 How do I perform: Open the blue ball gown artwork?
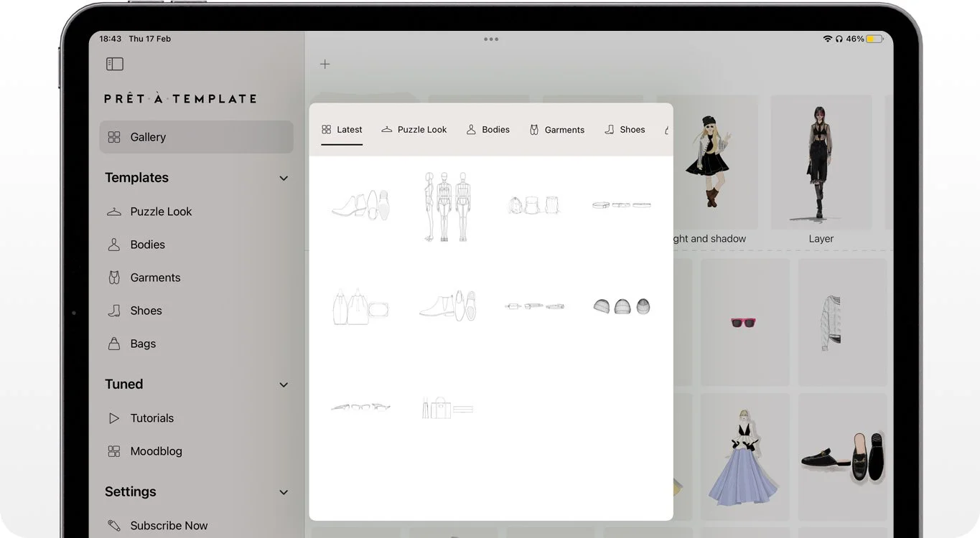click(745, 457)
